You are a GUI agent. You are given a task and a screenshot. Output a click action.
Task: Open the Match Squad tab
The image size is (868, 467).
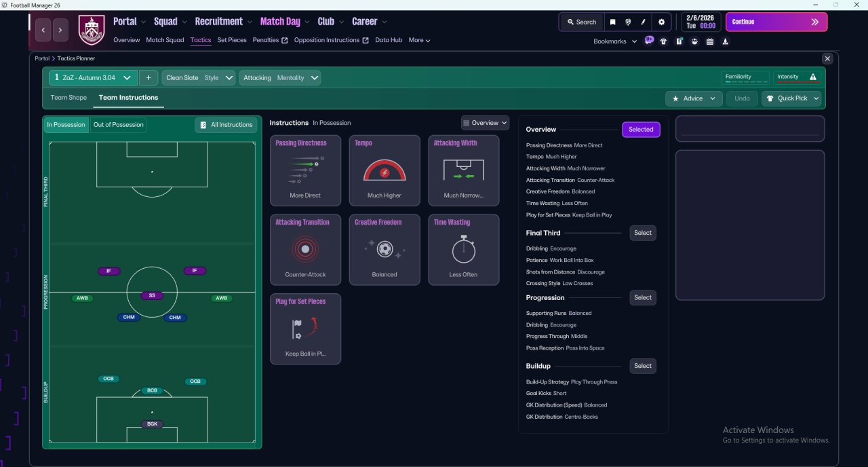pos(165,40)
